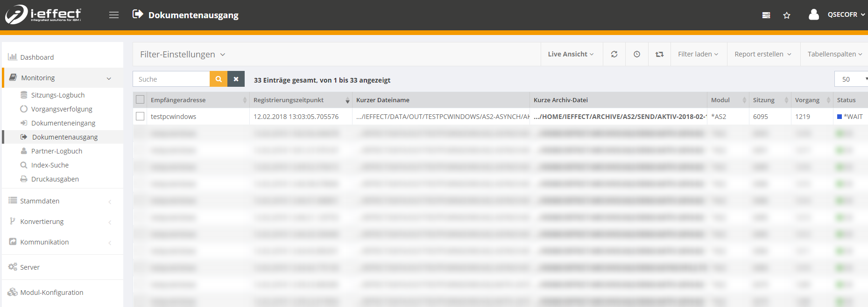Click the retweet arrows icon in toolbar
Image resolution: width=868 pixels, height=307 pixels.
tap(659, 54)
